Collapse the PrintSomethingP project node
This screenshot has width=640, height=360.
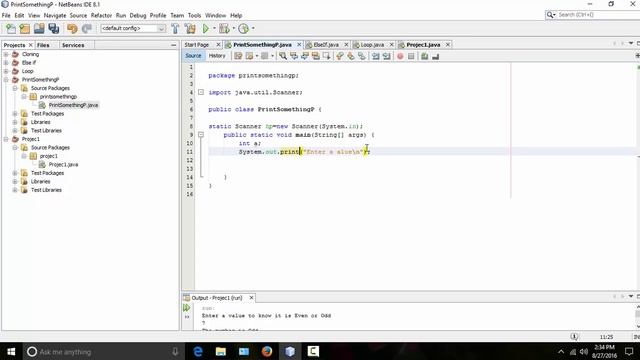point(6,80)
